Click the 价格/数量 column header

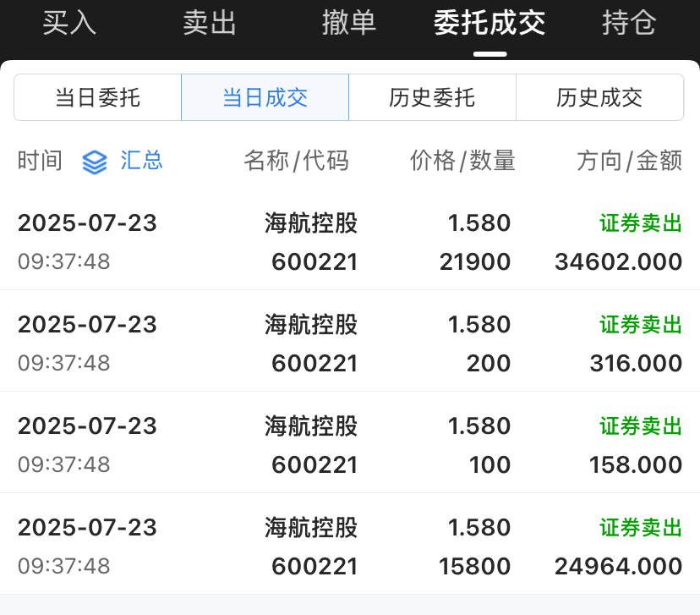click(463, 161)
